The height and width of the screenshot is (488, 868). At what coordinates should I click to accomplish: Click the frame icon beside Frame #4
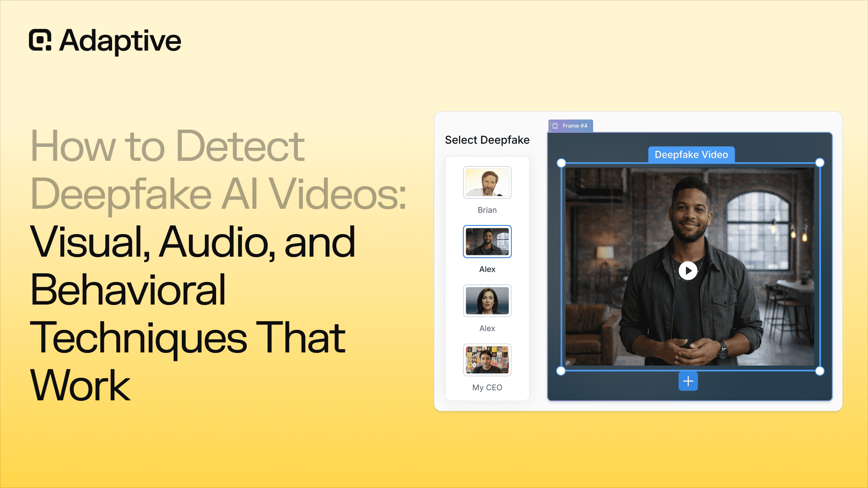(555, 126)
